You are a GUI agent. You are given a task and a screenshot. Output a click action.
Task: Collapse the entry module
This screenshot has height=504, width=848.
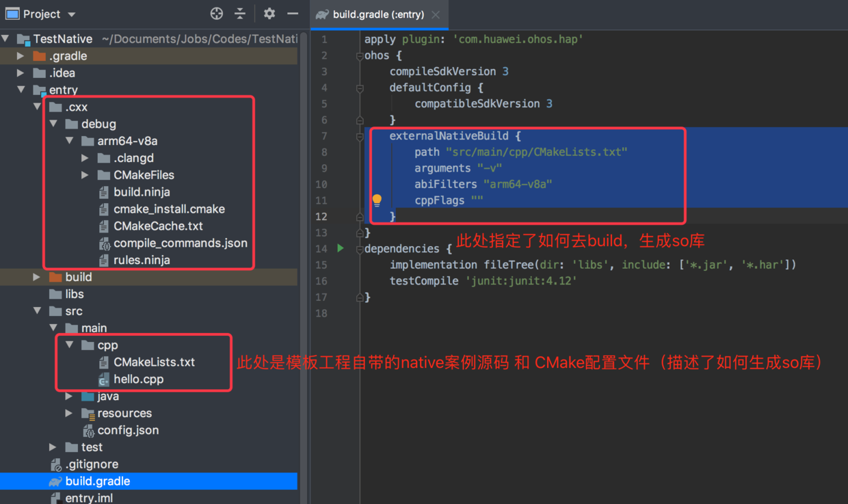[22, 90]
